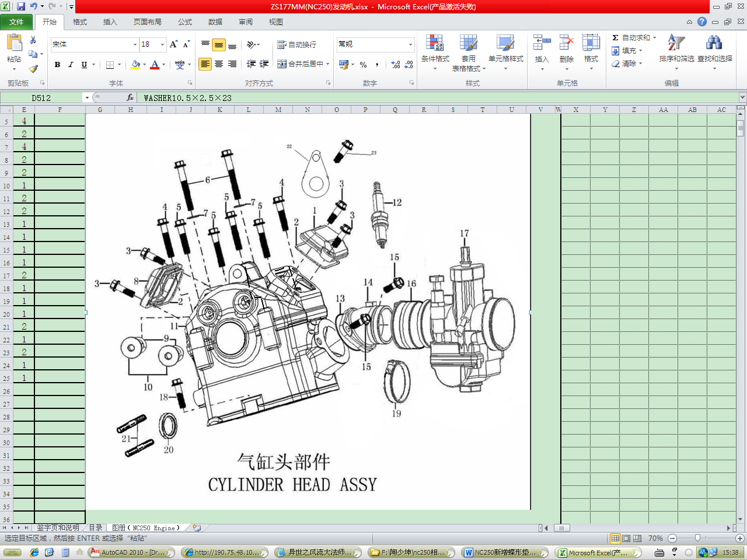Click the zoom slider in status bar
Screen dimensions: 747x560
click(697, 538)
